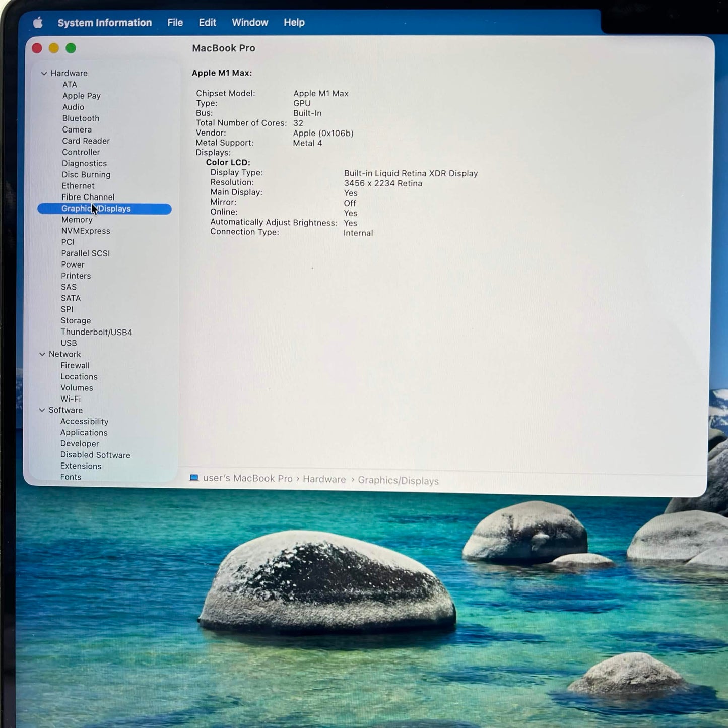Screen dimensions: 728x728
Task: Open the Window menu
Action: pos(250,23)
